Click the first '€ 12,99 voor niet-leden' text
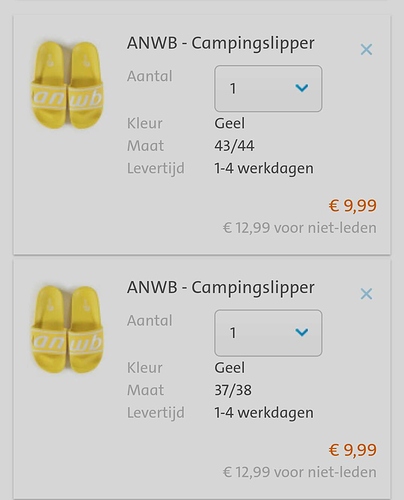 (300, 228)
